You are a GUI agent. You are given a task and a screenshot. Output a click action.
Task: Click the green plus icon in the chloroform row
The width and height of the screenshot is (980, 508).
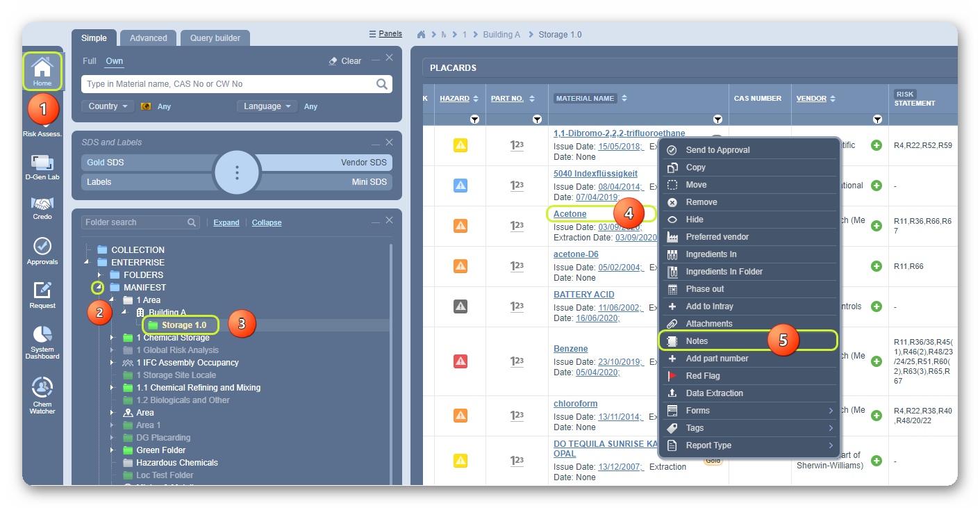(877, 416)
